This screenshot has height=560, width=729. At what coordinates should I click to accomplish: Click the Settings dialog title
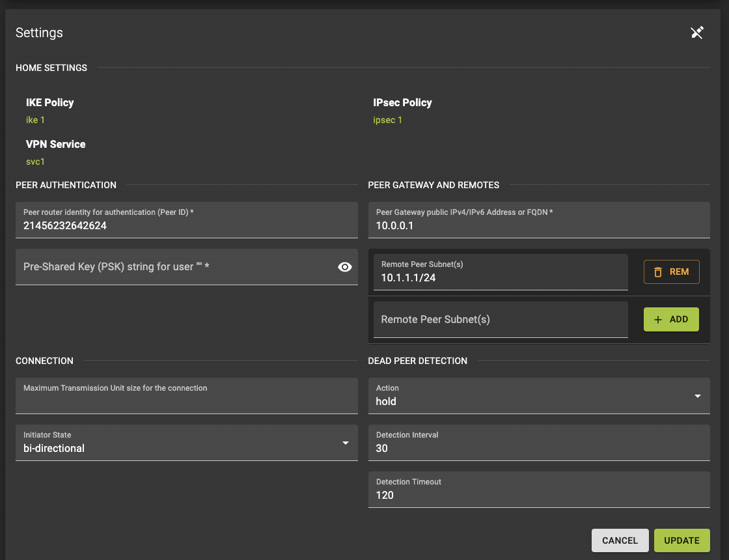click(39, 33)
